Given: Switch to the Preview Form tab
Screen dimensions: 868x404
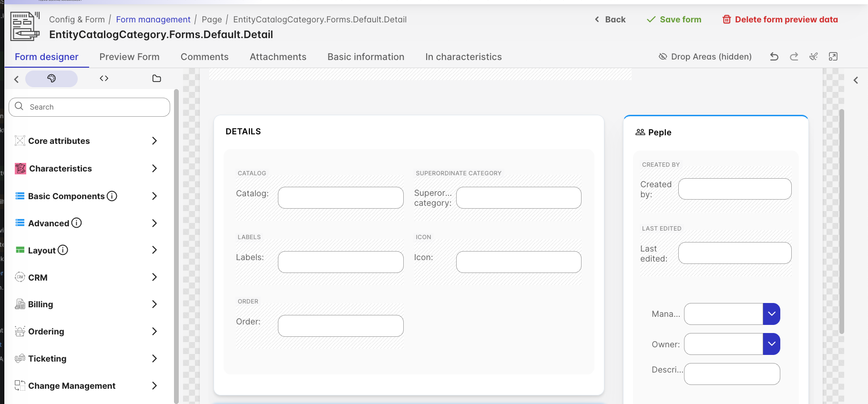Looking at the screenshot, I should (129, 57).
